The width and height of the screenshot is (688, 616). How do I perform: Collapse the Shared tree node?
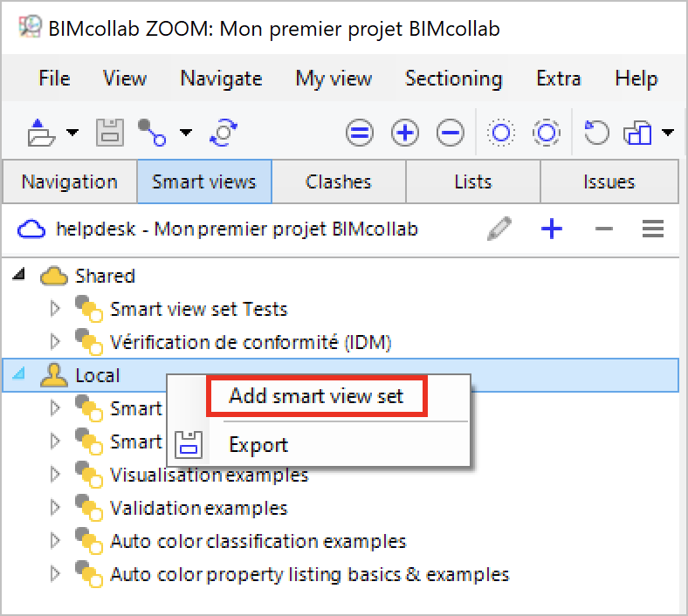(18, 276)
